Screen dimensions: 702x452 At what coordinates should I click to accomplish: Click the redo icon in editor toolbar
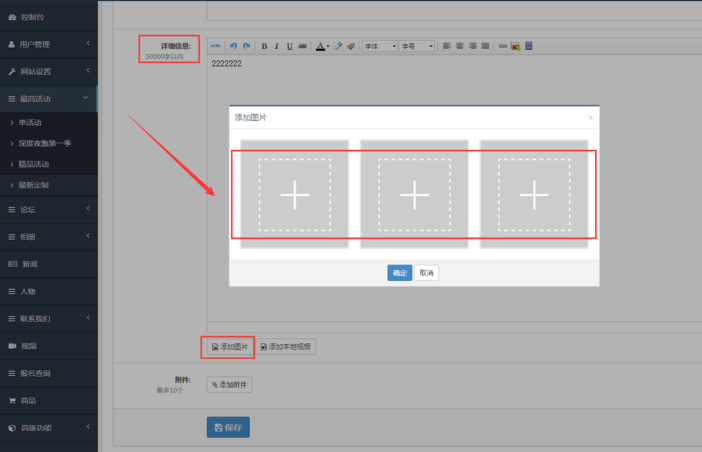246,46
